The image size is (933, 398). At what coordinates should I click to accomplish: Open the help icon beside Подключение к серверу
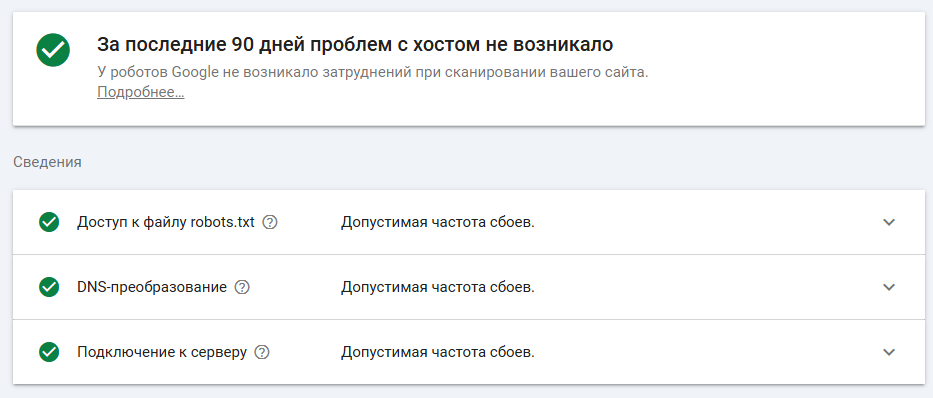pyautogui.click(x=262, y=352)
